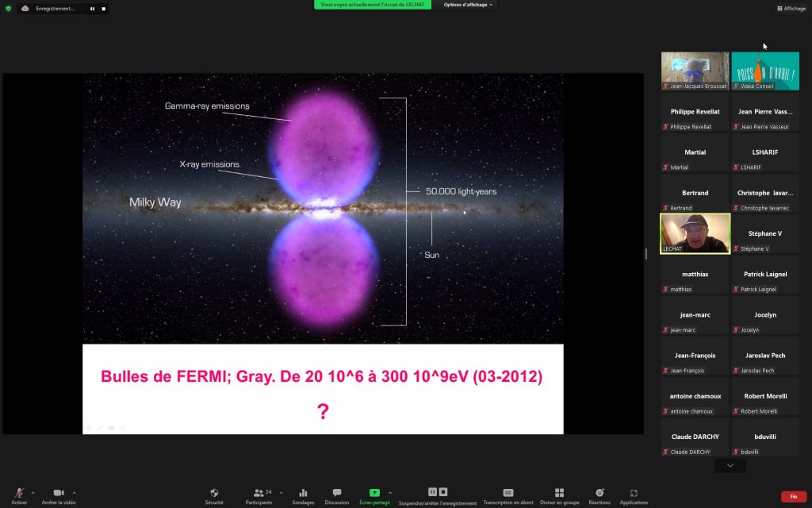The image size is (812, 508).
Task: Select the LSHARIF participant tile
Action: [765, 152]
